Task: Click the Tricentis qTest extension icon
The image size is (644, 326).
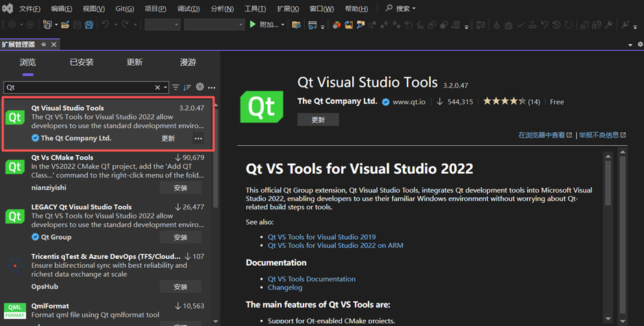Action: click(x=15, y=266)
